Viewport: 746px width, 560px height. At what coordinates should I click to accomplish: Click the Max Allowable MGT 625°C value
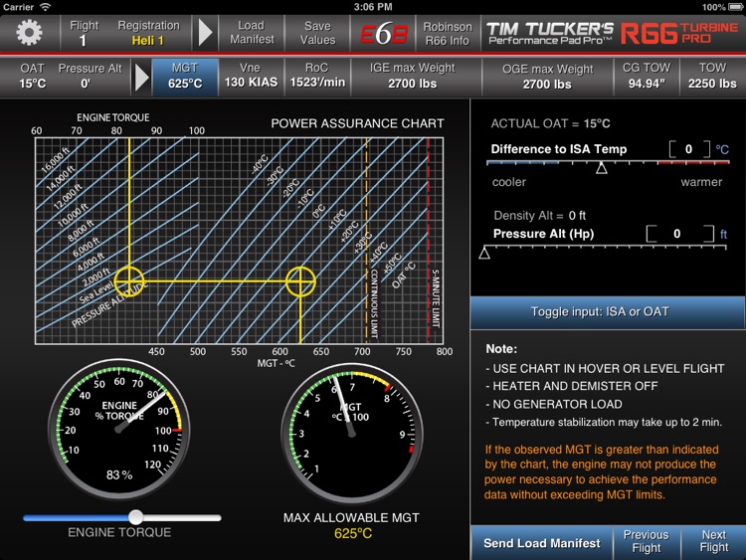tap(353, 533)
